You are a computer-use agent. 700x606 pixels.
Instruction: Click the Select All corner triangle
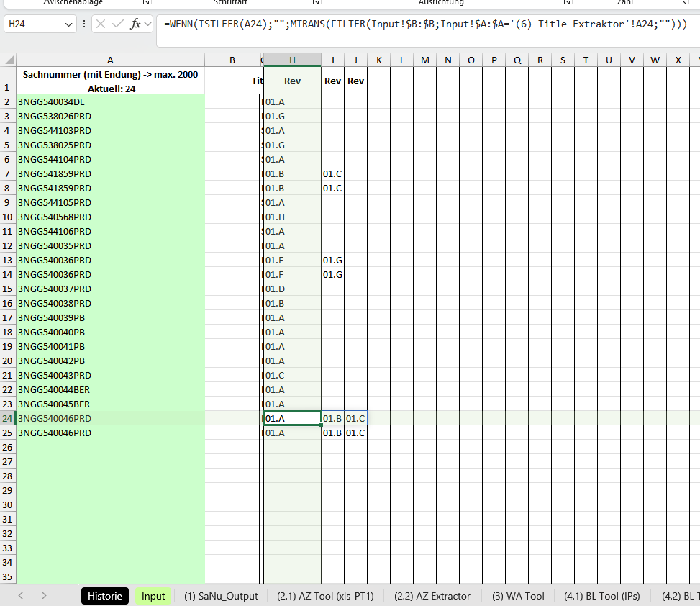9,60
